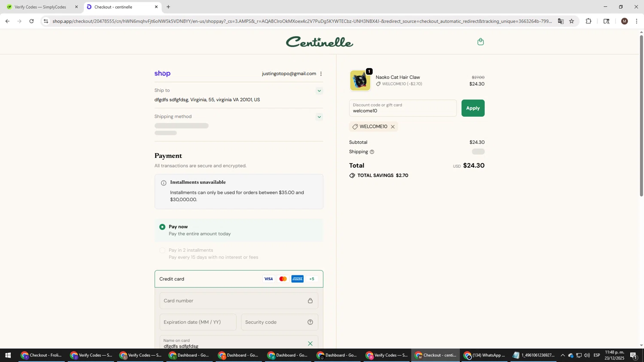Click the browser address bar URL

pyautogui.click(x=302, y=21)
